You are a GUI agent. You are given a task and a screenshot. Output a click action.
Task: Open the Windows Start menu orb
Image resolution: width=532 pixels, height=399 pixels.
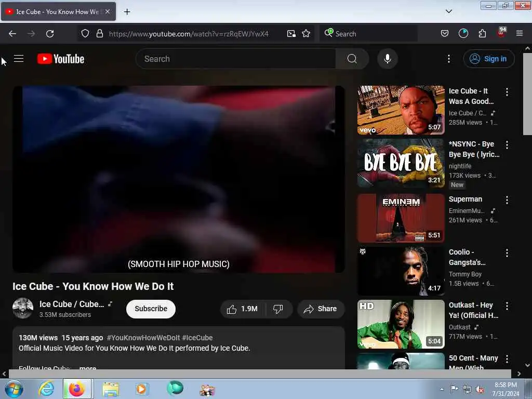click(14, 389)
